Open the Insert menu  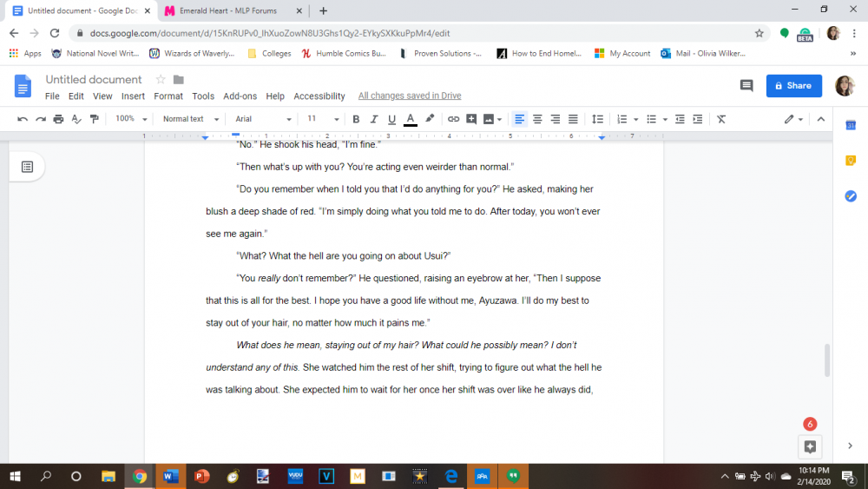(x=133, y=96)
